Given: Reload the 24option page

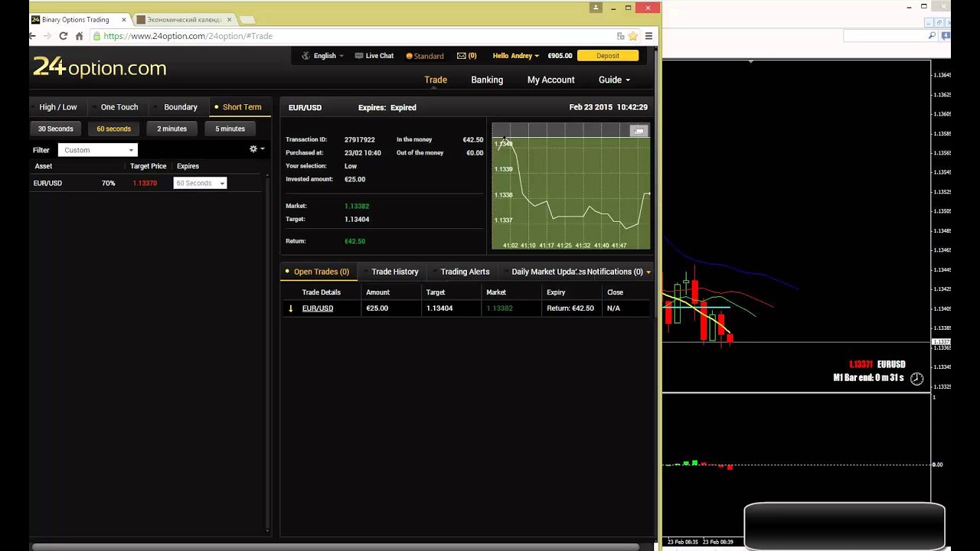Looking at the screenshot, I should (x=64, y=36).
